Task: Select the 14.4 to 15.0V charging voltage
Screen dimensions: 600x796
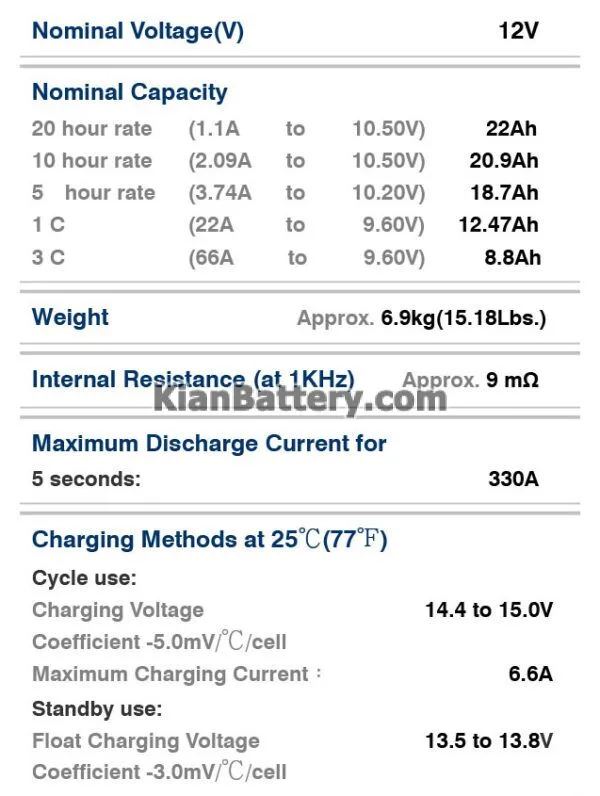Action: pyautogui.click(x=489, y=610)
